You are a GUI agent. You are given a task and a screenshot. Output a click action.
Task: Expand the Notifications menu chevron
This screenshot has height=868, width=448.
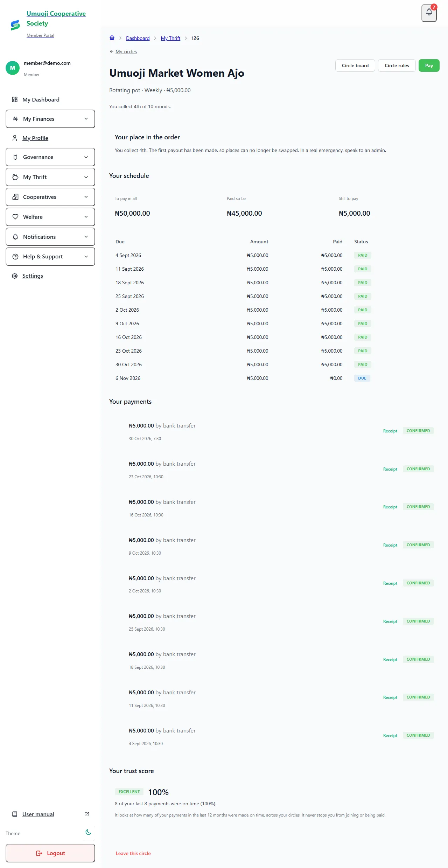(86, 237)
